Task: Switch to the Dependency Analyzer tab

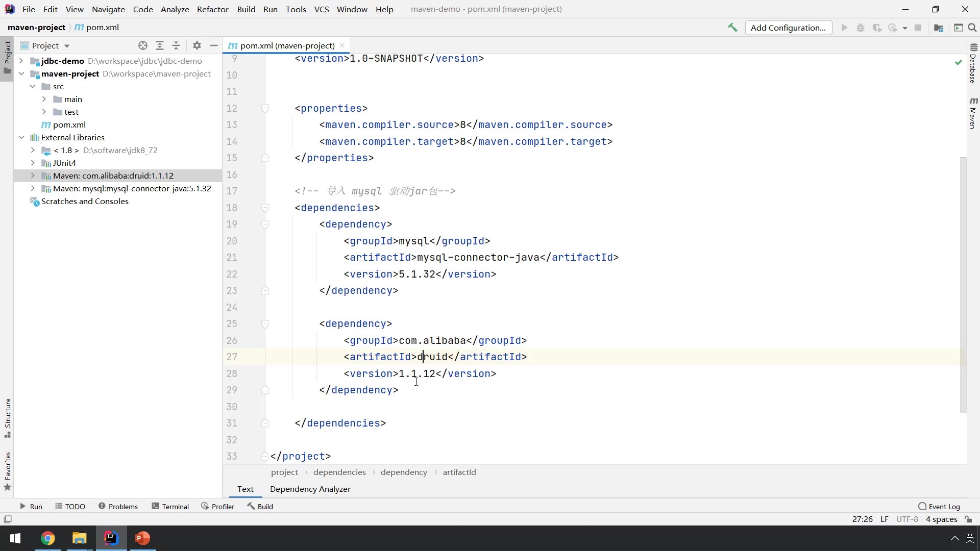Action: click(x=310, y=489)
